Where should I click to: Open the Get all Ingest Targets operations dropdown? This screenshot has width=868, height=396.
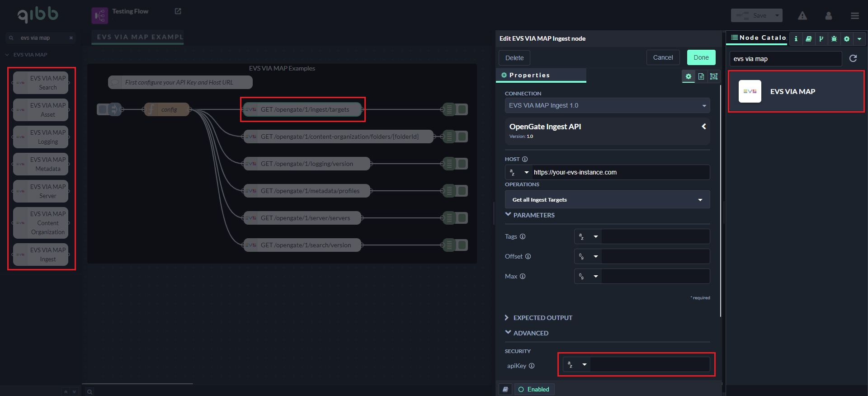607,199
